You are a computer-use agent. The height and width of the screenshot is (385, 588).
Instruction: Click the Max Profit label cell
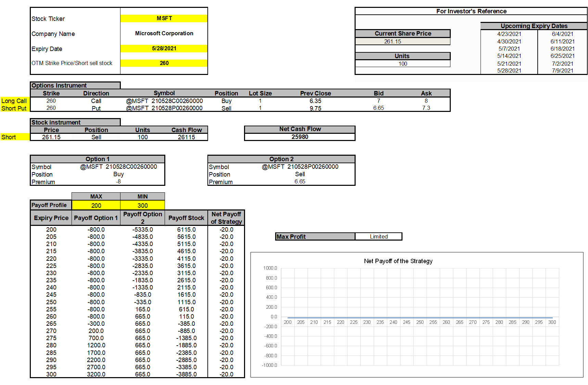(315, 236)
